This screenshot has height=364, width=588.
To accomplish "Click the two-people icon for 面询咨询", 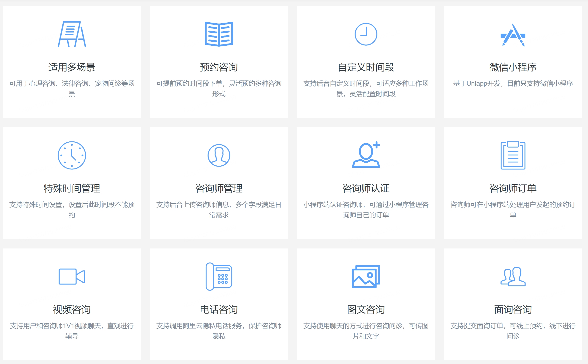I will click(x=513, y=276).
